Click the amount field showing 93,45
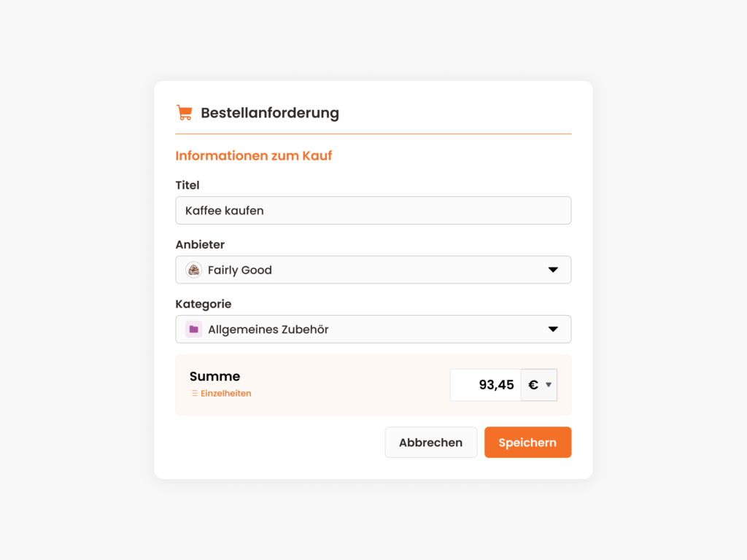This screenshot has height=560, width=747. (485, 385)
